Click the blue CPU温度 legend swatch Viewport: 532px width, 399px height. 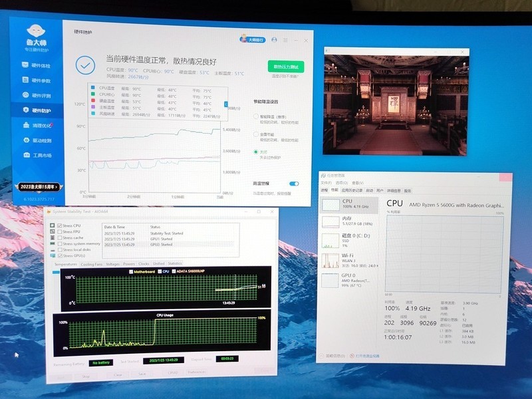click(x=92, y=88)
